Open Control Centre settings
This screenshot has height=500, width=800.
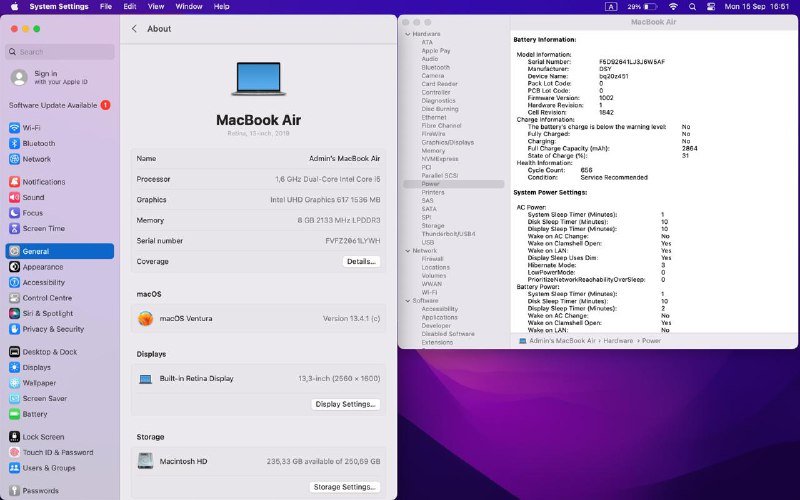40,298
